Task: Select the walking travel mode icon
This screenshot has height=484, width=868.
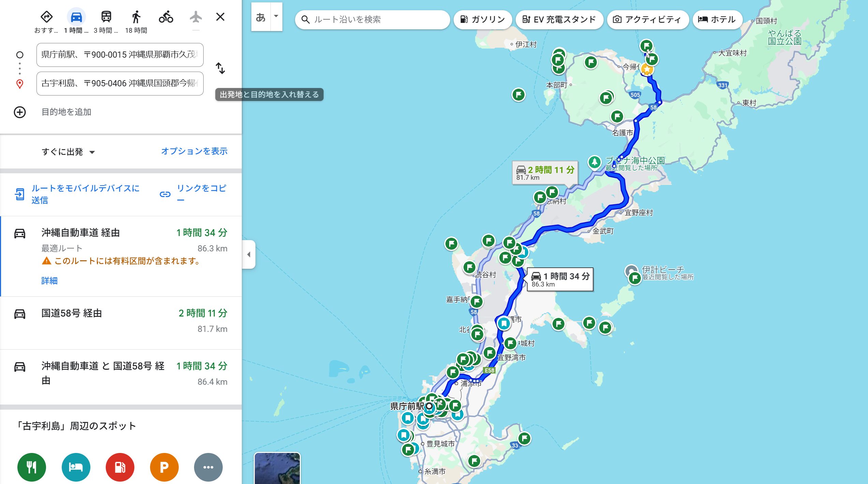Action: click(x=136, y=17)
